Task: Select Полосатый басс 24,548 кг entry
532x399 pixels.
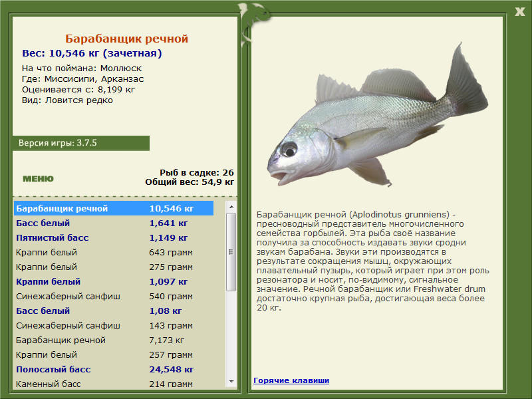Action: click(113, 370)
